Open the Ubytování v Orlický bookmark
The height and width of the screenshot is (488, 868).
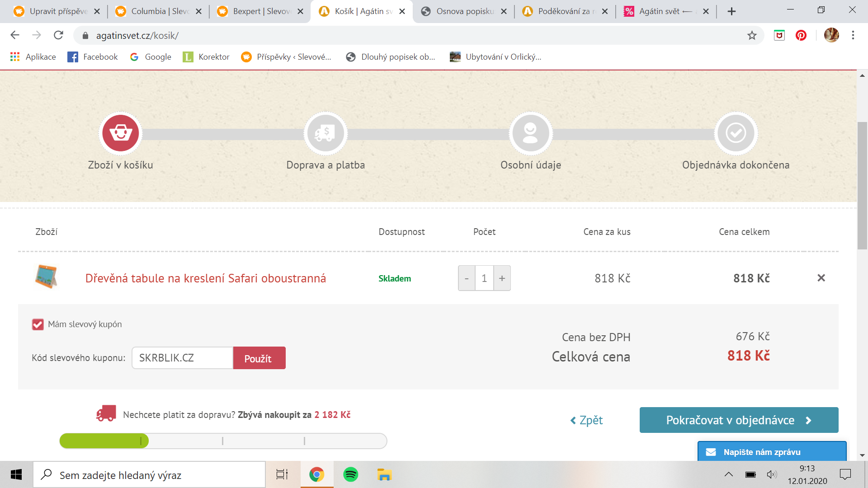pyautogui.click(x=495, y=57)
